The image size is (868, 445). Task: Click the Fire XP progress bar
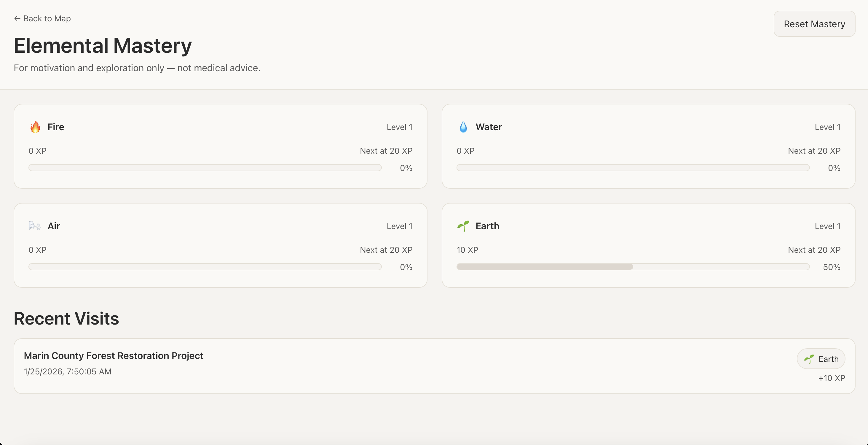(x=205, y=168)
